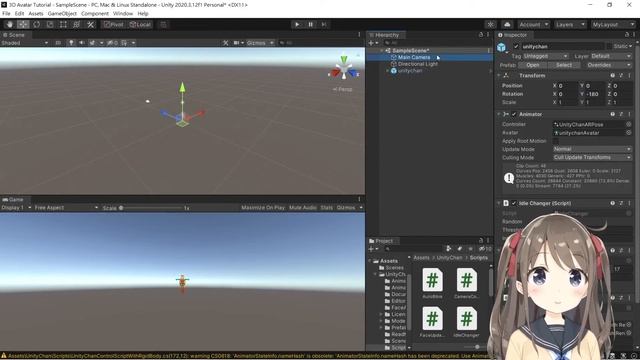This screenshot has height=360, width=640.
Task: Open the Window menu
Action: pyautogui.click(x=123, y=13)
